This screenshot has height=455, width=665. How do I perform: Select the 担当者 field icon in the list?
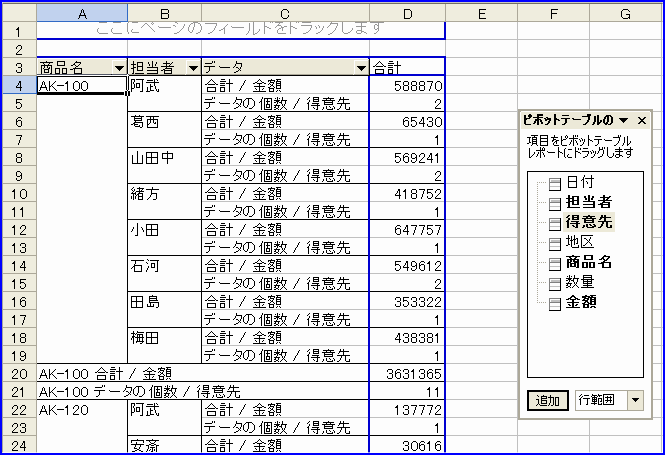tap(554, 204)
